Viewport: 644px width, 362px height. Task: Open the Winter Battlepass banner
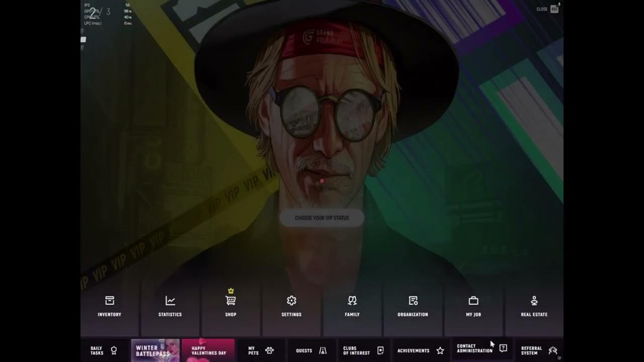tap(155, 350)
